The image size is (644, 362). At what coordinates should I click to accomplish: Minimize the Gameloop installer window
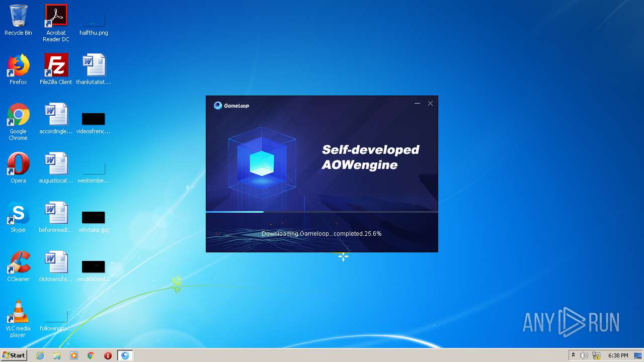(417, 104)
